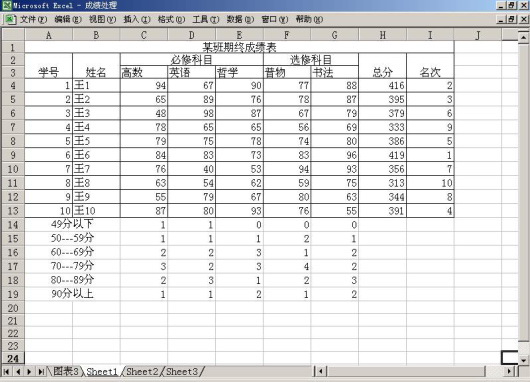Switch to the Sheet1 tab
This screenshot has width=530, height=382.
coord(102,371)
